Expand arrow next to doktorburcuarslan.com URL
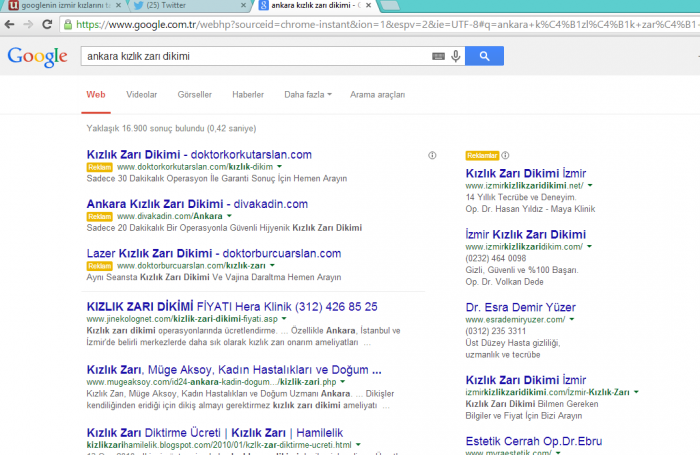The image size is (700, 455). point(272,266)
